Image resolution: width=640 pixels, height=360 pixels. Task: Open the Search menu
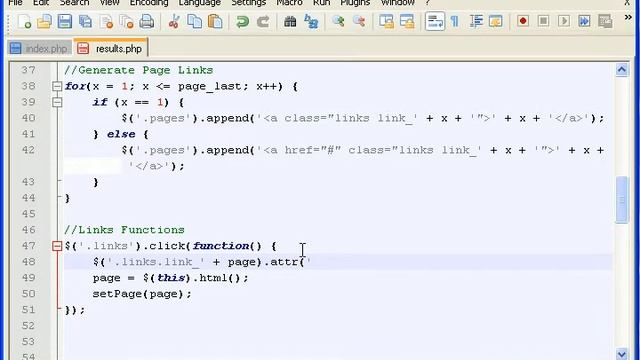(x=74, y=3)
